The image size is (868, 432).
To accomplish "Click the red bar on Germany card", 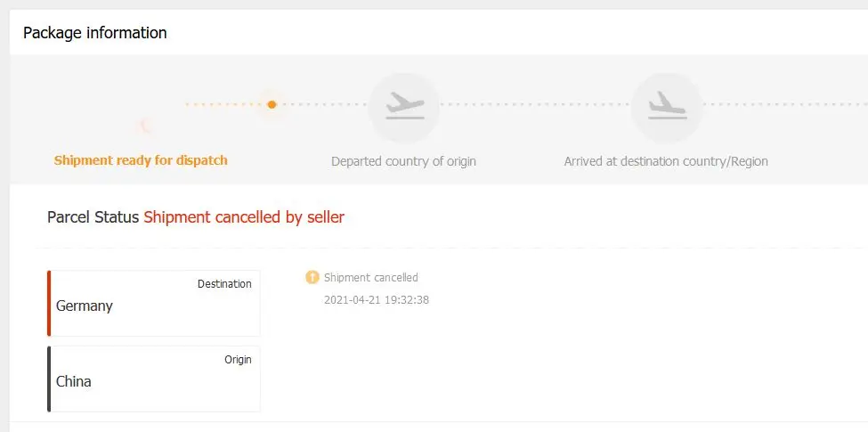I will tap(50, 304).
